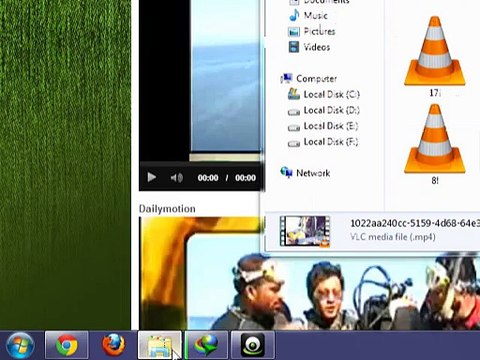Click the file name 1022aa240cc-5159-4d68 text

pos(415,223)
